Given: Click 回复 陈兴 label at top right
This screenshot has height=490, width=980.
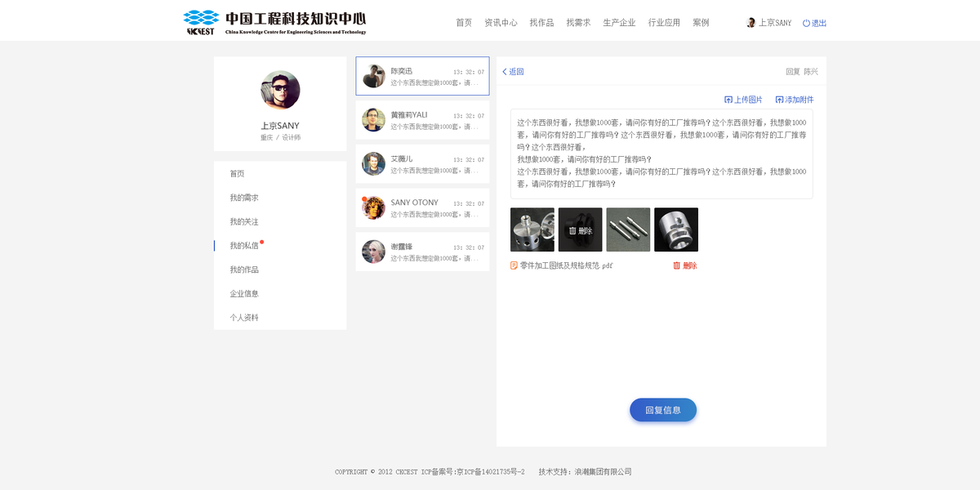Looking at the screenshot, I should (801, 72).
